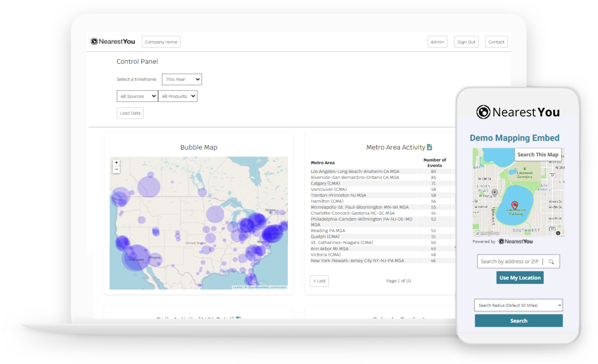Select Minneapolis-St. Paul-Bloomington MN-WI MSA row
This screenshot has width=598, height=364.
(x=382, y=207)
